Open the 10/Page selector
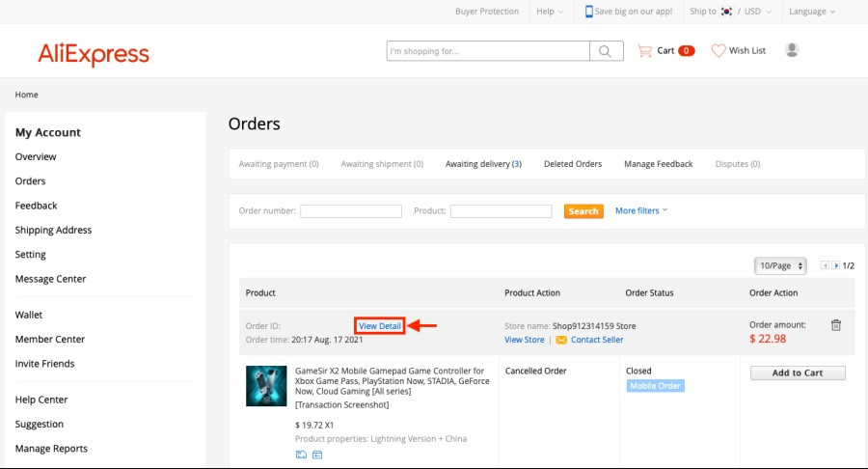868x469 pixels. coord(780,265)
